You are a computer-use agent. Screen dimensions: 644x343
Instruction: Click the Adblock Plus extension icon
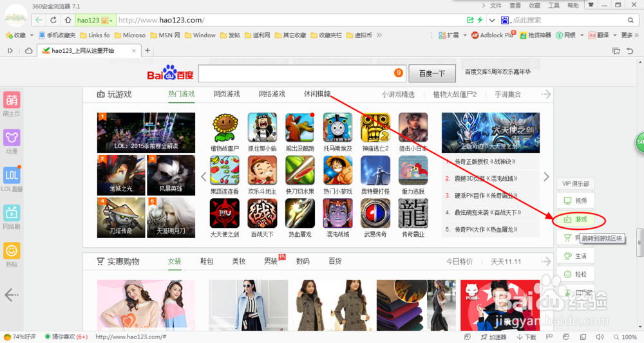(x=475, y=35)
